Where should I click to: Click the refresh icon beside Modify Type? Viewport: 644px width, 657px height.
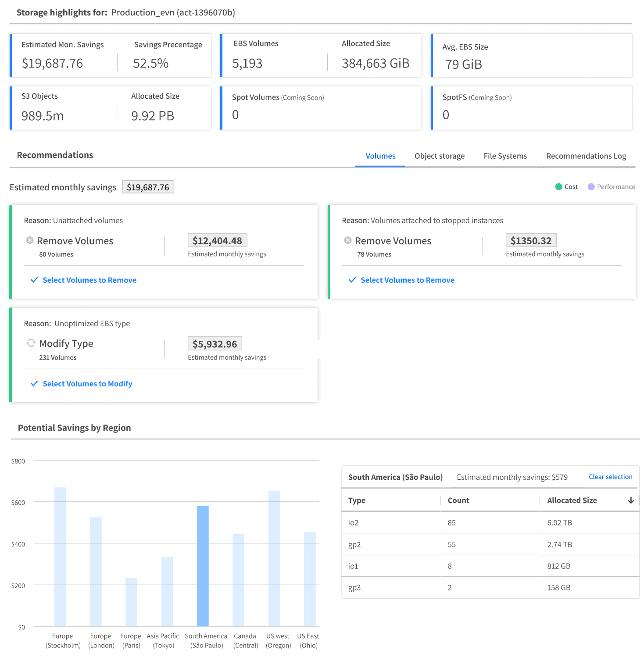[x=31, y=343]
